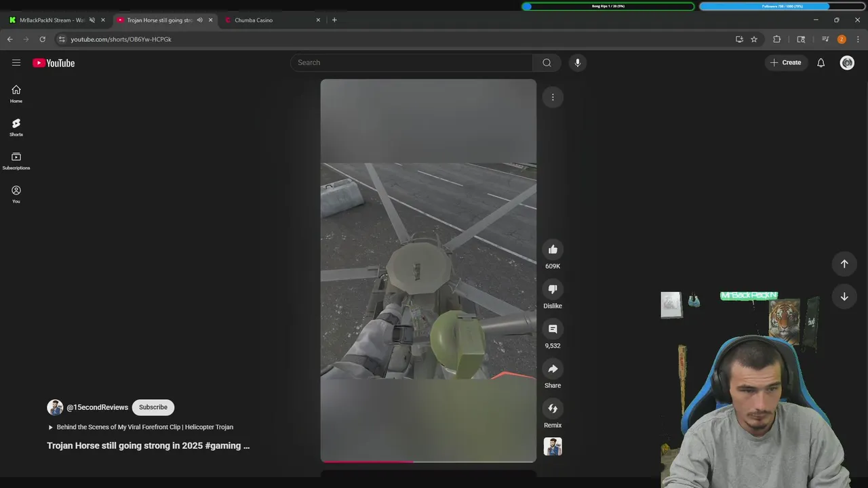
Task: Go back in browser history
Action: (x=10, y=39)
